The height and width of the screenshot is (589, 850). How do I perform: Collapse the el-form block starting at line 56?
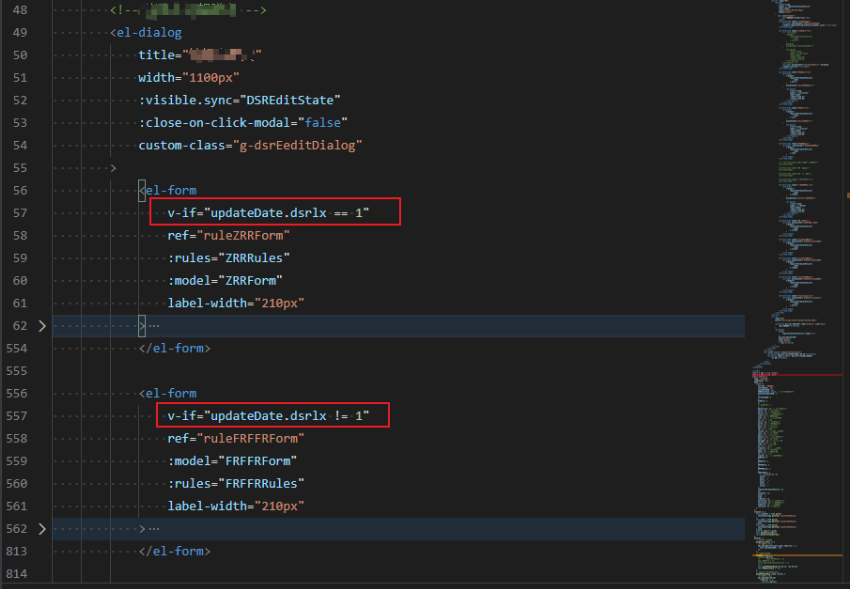41,189
